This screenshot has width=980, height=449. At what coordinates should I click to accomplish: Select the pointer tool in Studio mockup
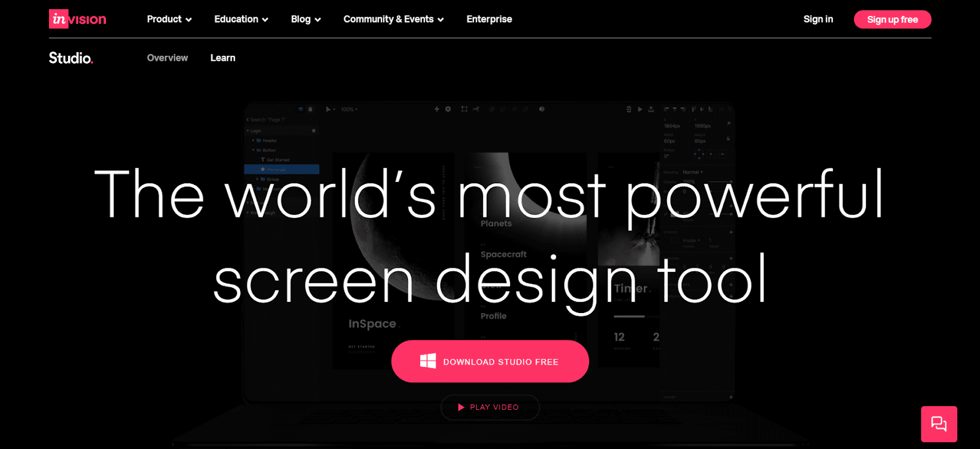328,109
